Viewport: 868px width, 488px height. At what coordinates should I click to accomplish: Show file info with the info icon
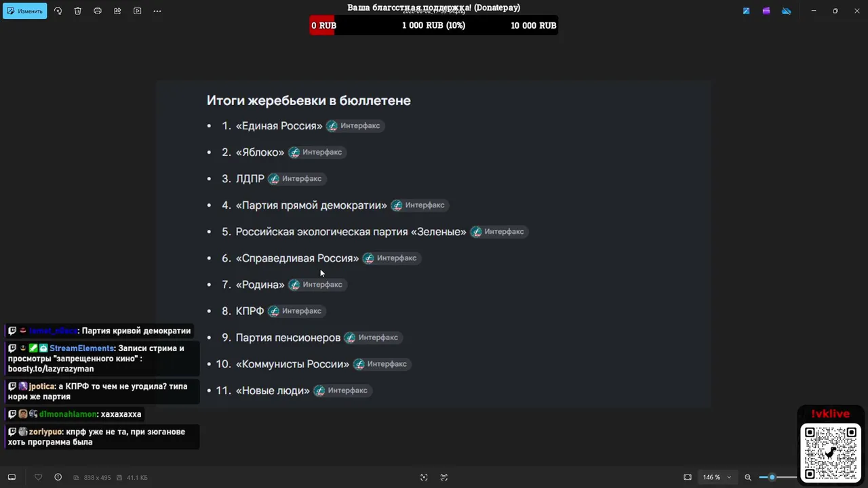[58, 477]
